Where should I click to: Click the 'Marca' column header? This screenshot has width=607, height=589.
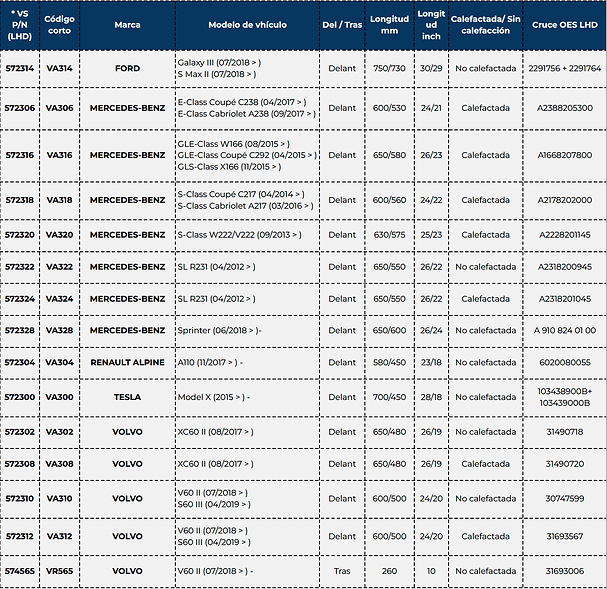pos(127,24)
